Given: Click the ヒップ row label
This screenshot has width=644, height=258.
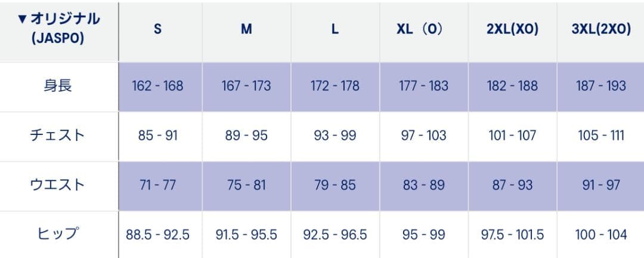Looking at the screenshot, I should (58, 234).
